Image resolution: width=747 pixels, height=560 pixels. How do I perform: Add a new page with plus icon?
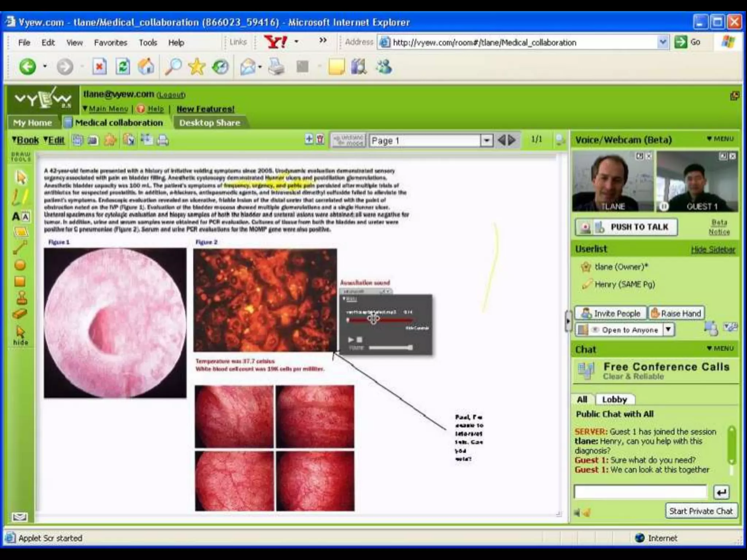pyautogui.click(x=309, y=139)
